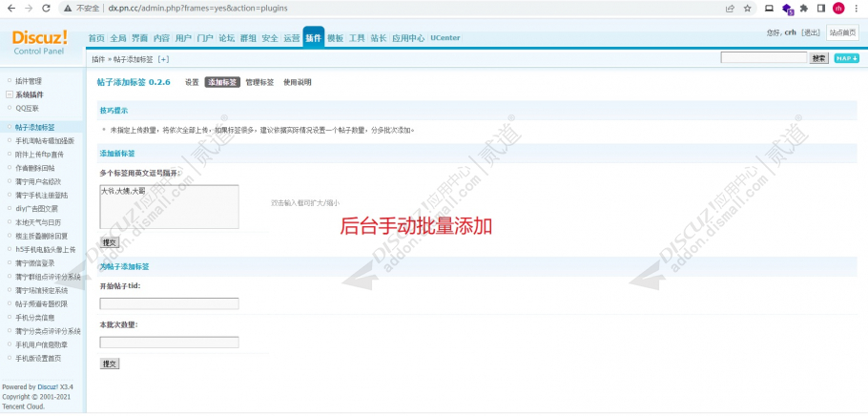The image size is (868, 416).
Task: Click the [+] link in the breadcrumb
Action: 163,59
